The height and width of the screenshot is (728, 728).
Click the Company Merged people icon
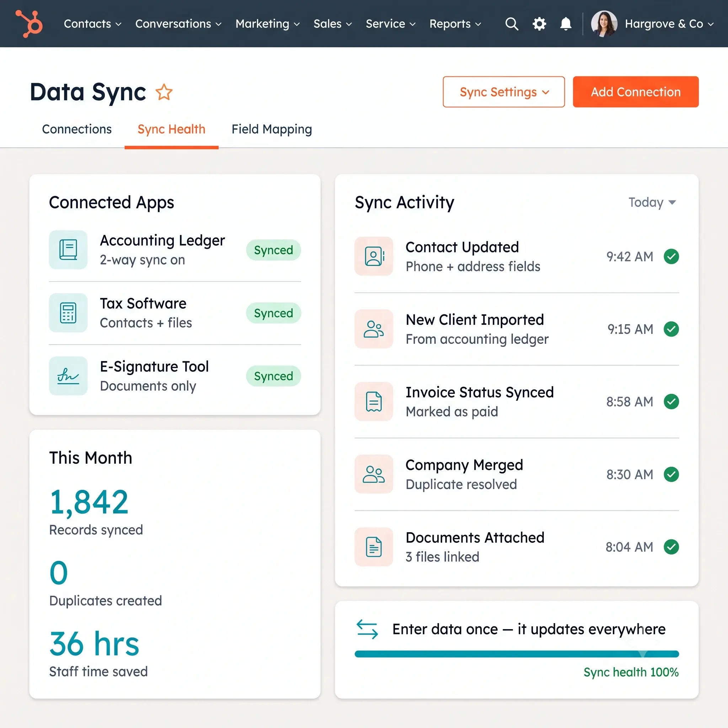tap(374, 474)
